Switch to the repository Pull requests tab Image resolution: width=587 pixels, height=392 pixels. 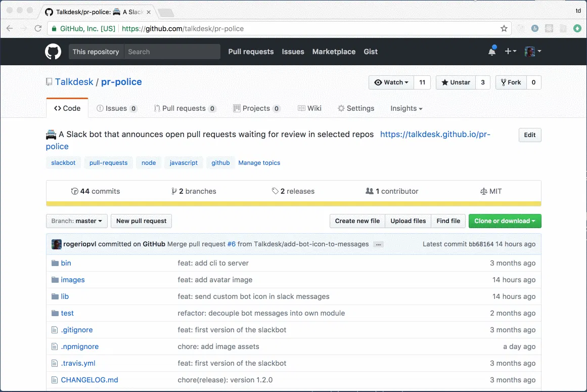pos(185,108)
